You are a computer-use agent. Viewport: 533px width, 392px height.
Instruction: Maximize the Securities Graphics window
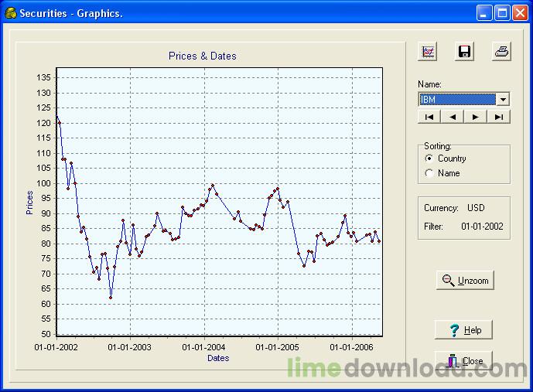501,12
